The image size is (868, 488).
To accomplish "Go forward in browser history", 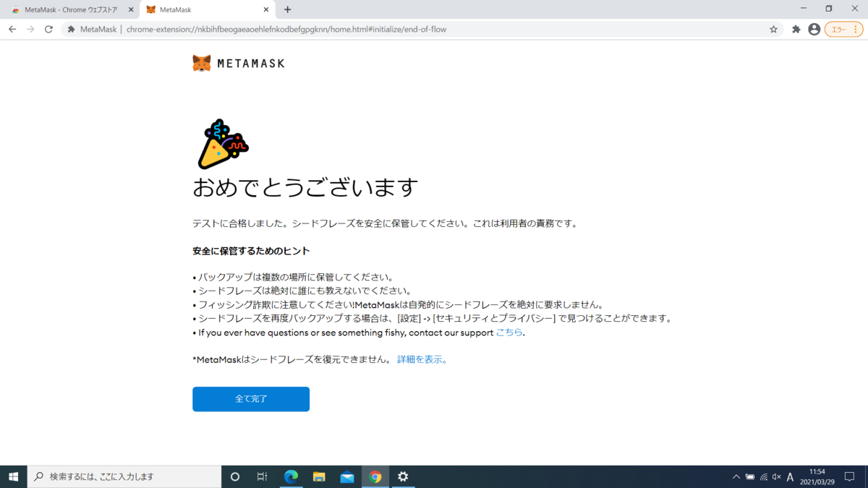I will pos(30,30).
